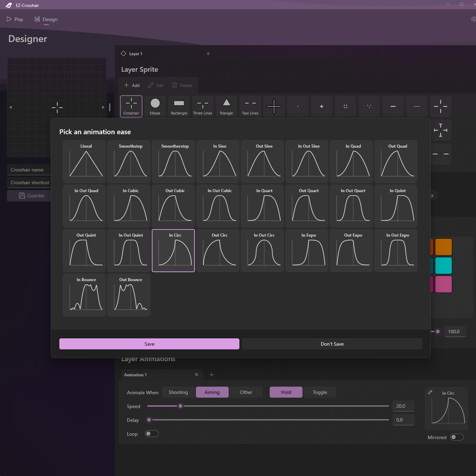Viewport: 476px width, 476px height.
Task: Set Animate When to Shooting
Action: (178, 392)
